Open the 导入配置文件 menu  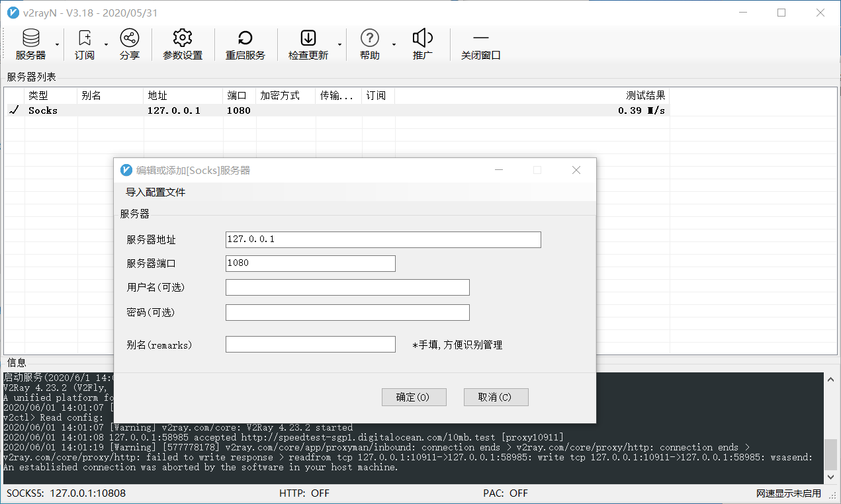click(x=155, y=192)
